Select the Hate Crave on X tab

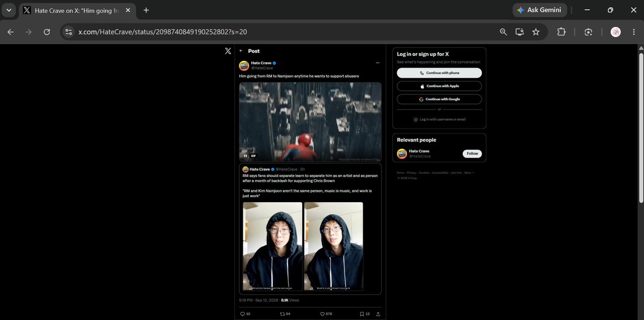tap(78, 10)
